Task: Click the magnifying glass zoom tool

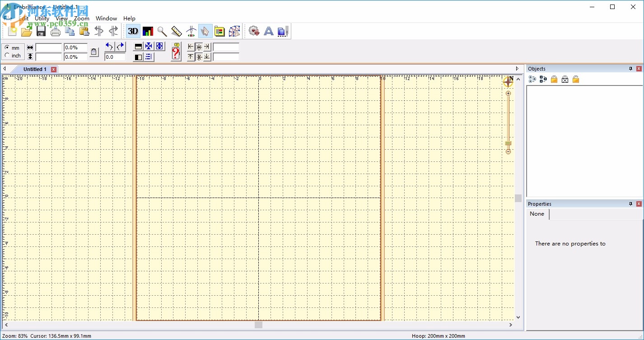Action: [162, 31]
